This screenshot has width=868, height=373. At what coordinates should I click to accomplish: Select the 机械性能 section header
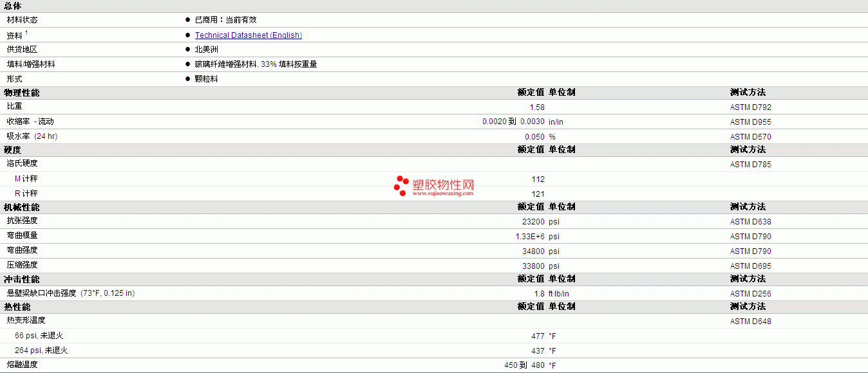tap(22, 207)
